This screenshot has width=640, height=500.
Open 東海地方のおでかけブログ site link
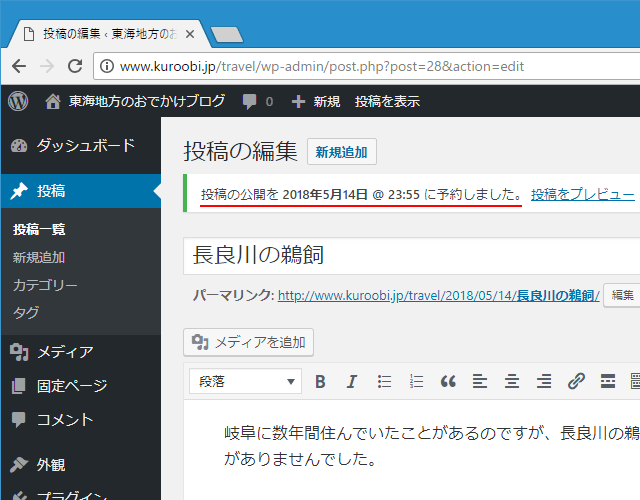[x=135, y=101]
